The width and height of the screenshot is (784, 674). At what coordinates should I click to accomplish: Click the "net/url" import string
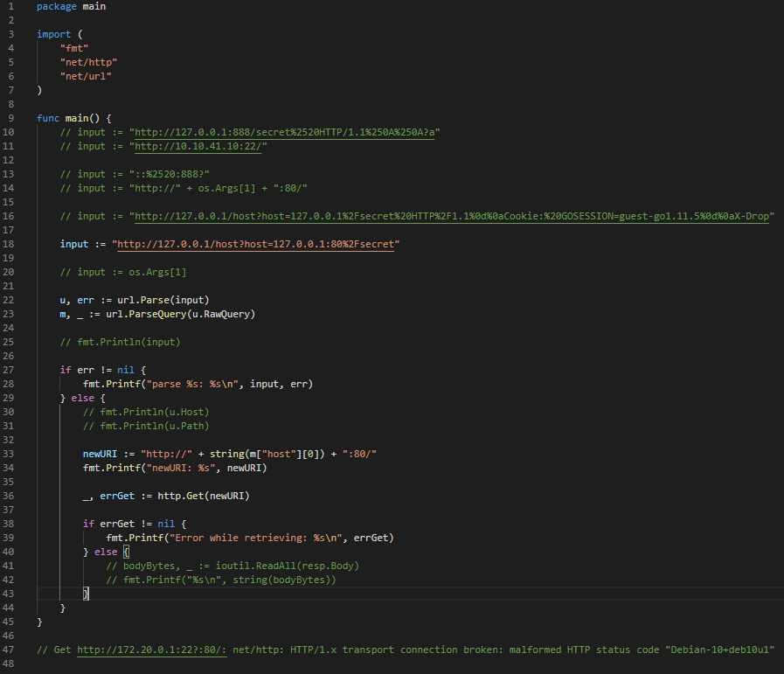pos(86,76)
